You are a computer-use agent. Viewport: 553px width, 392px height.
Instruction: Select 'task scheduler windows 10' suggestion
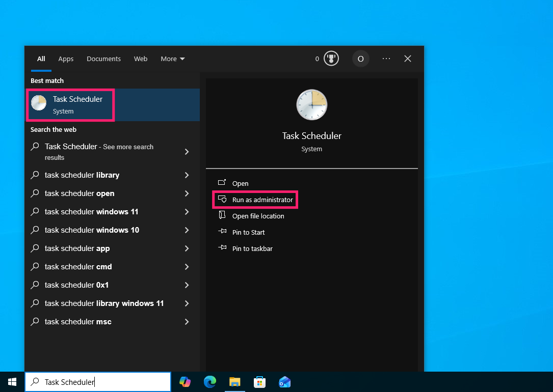pos(113,230)
